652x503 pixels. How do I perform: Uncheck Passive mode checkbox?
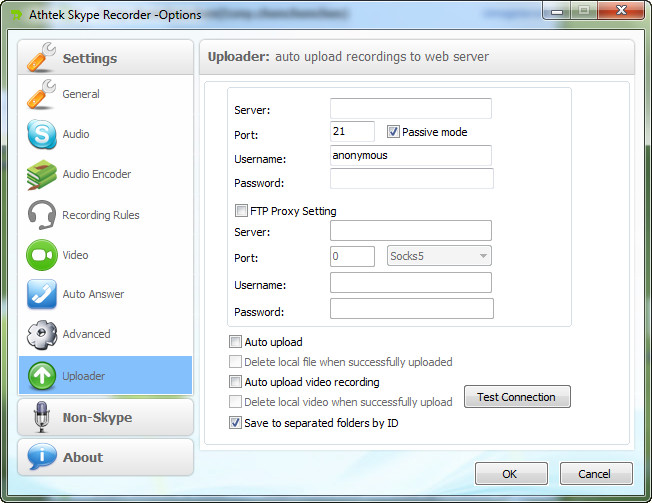pyautogui.click(x=393, y=132)
